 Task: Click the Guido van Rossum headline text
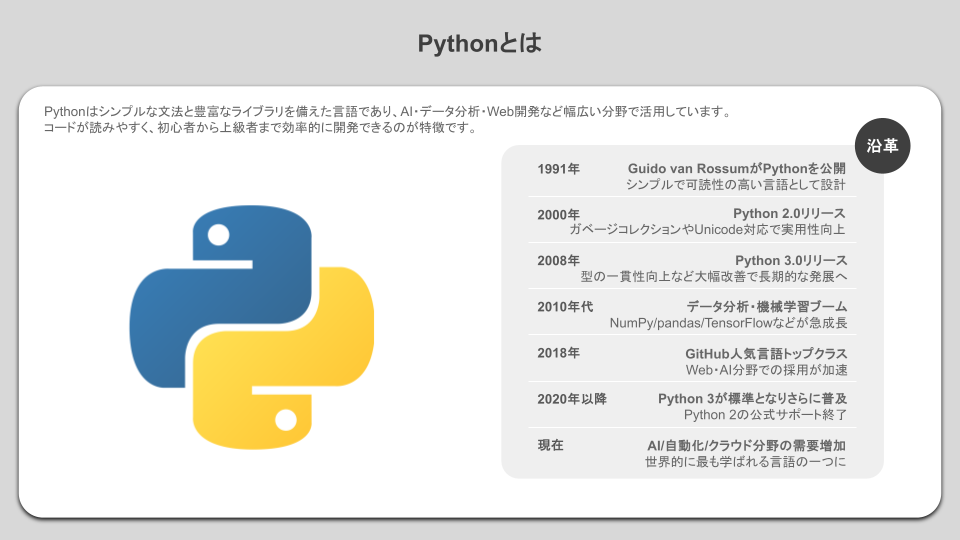point(736,168)
